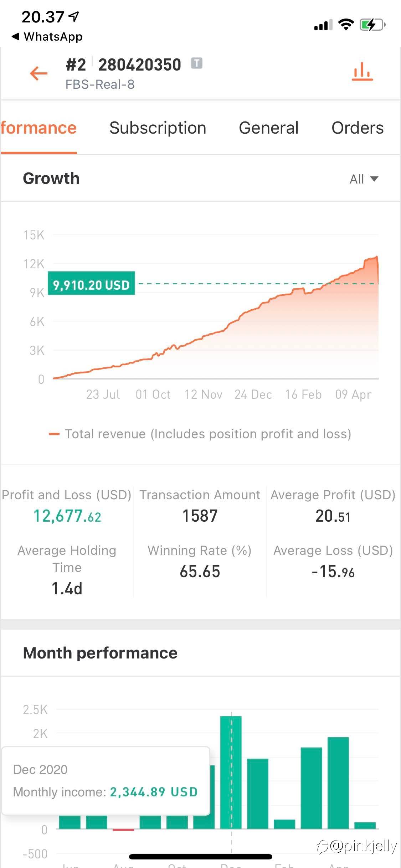Tap the red negative monthly bar

click(x=123, y=830)
